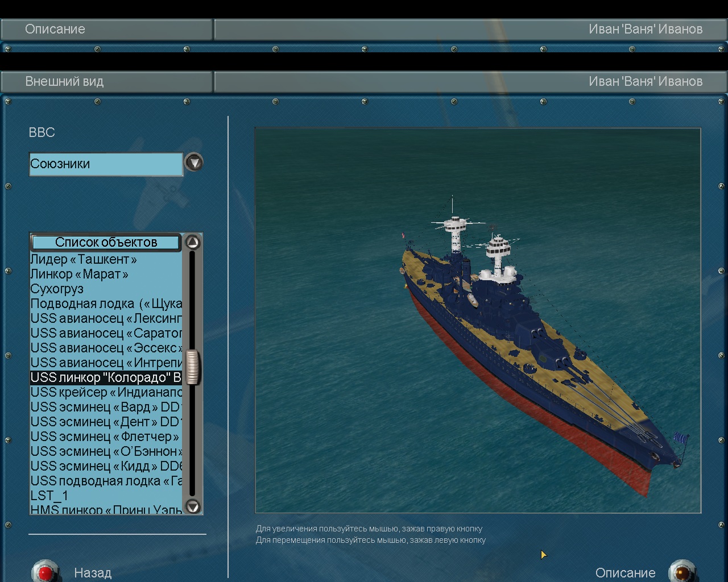Select USS эсминец «Флетчер» entry
Image resolution: width=728 pixels, height=582 pixels.
106,437
